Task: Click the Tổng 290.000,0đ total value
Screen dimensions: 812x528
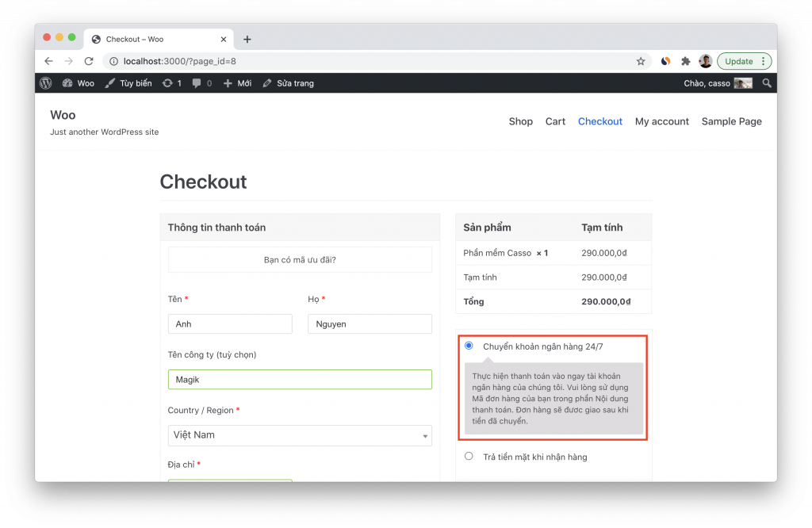Action: point(606,302)
